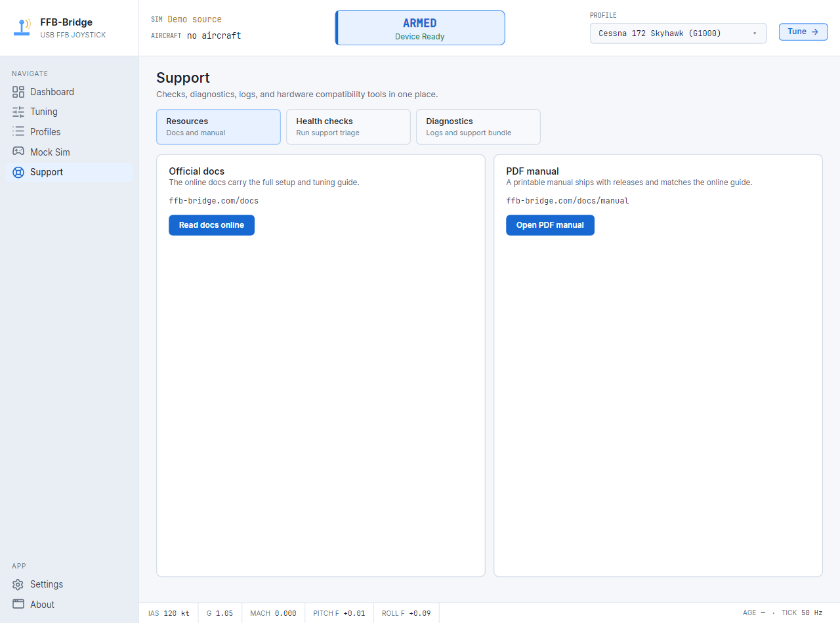
Task: Click the Read docs online button
Action: tap(211, 225)
